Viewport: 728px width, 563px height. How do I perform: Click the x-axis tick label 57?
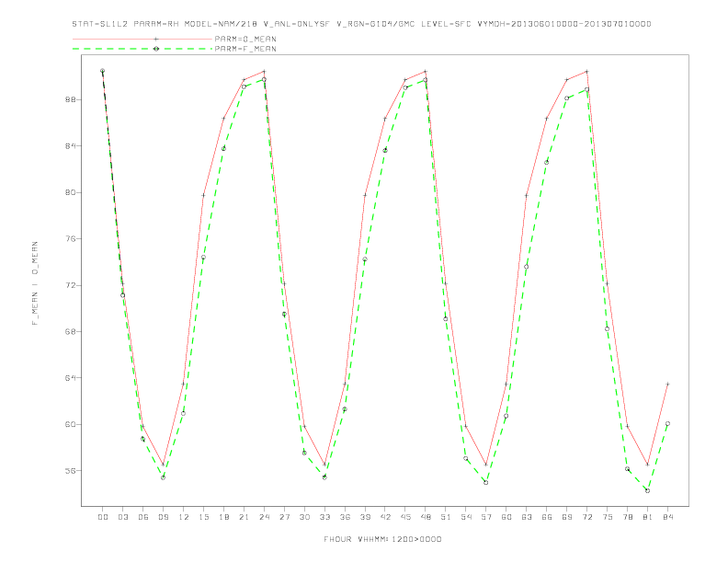pyautogui.click(x=486, y=517)
